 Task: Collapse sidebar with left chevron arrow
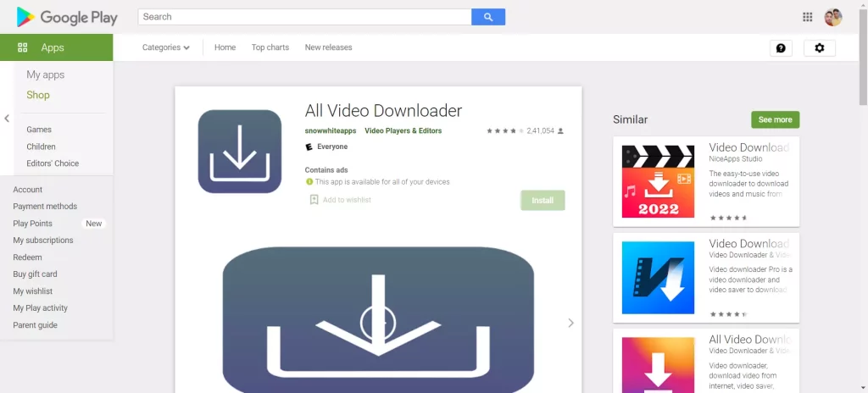pyautogui.click(x=7, y=119)
